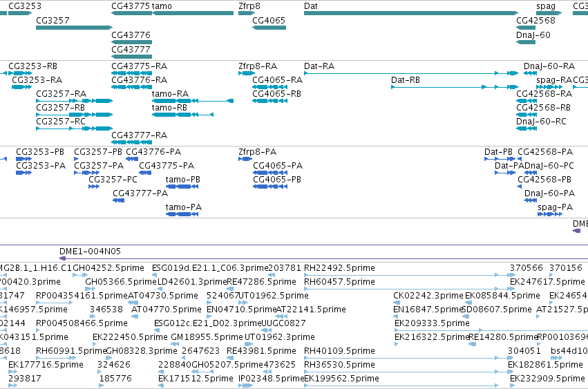Click the CG3253 gene label
The width and height of the screenshot is (588, 389).
coord(25,6)
